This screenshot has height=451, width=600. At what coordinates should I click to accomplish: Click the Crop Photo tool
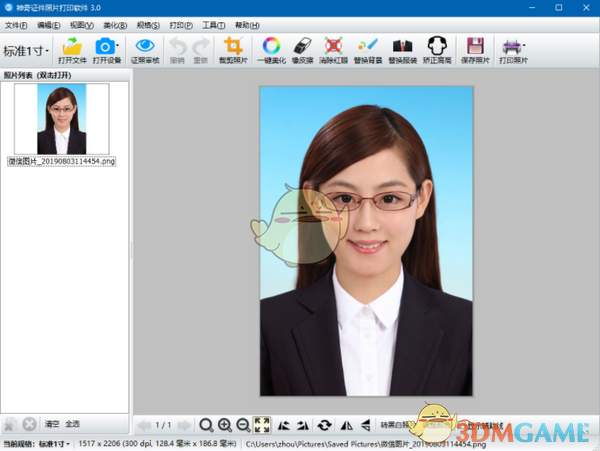pos(233,46)
